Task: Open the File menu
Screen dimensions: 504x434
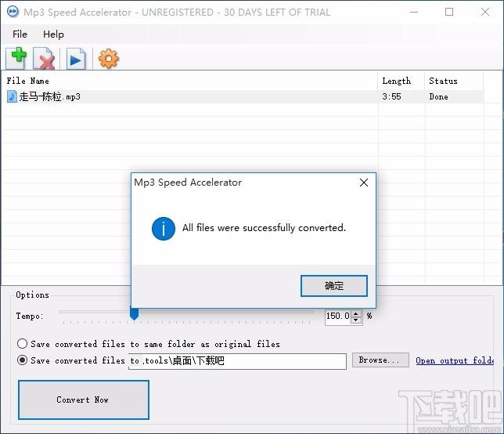Action: click(20, 34)
